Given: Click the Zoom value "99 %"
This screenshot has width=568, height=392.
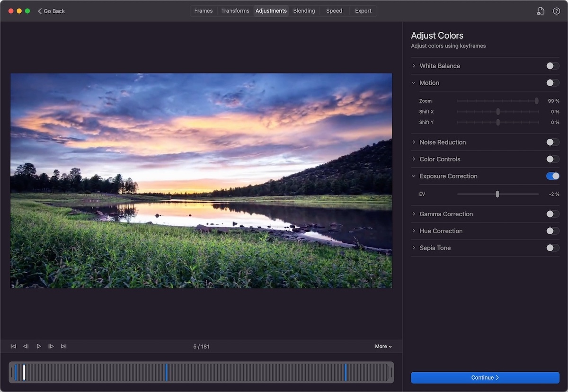Looking at the screenshot, I should 554,101.
